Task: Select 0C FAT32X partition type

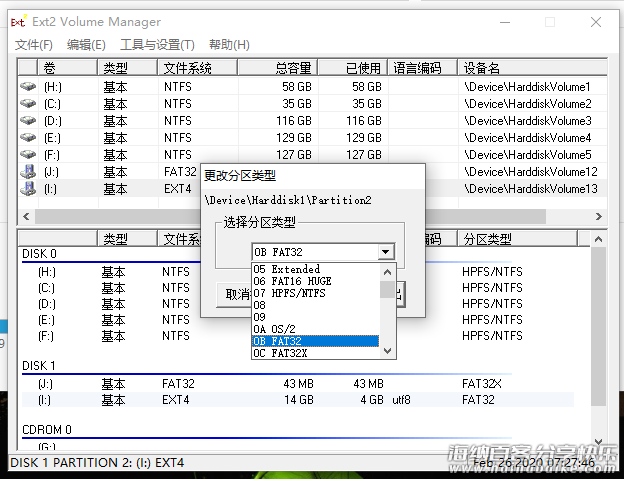Action: (x=316, y=353)
